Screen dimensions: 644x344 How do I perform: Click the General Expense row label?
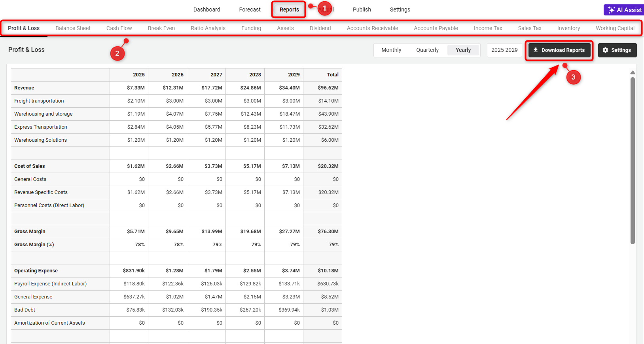[x=33, y=297]
